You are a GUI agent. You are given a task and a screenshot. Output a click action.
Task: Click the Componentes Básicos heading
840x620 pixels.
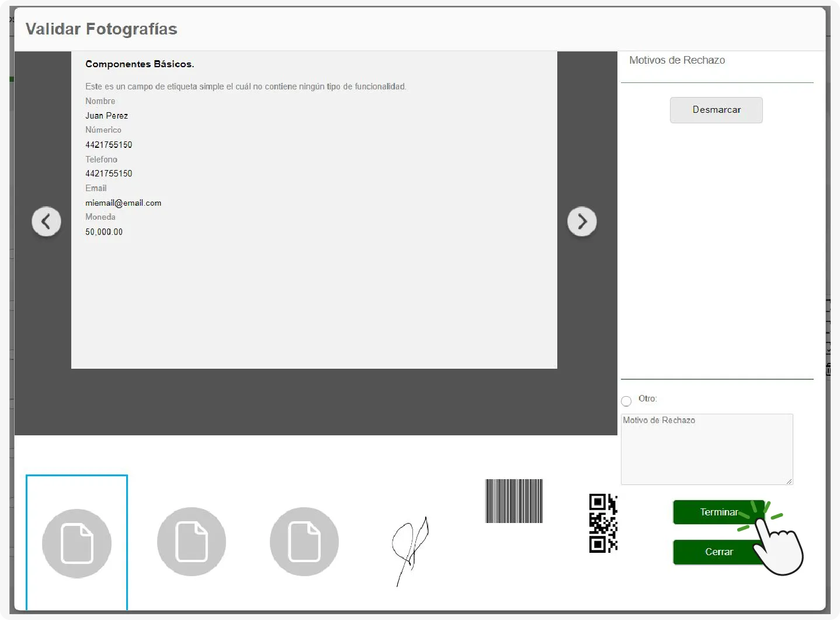140,64
